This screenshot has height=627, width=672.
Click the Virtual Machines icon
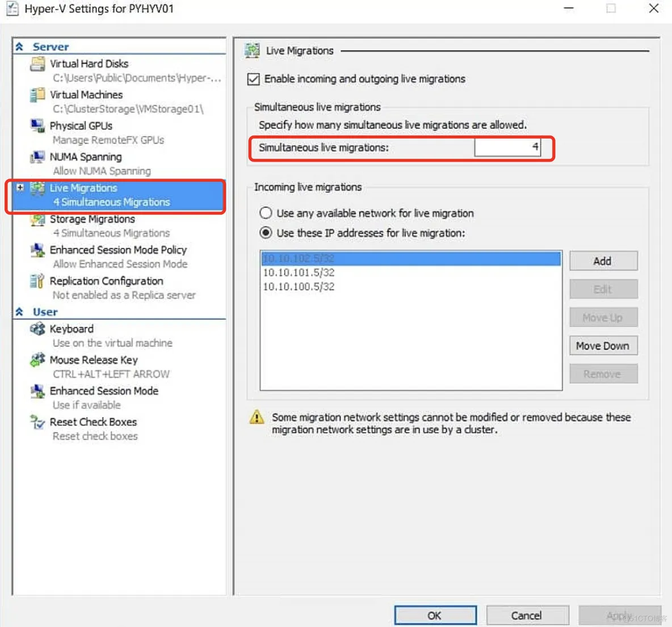[x=37, y=95]
